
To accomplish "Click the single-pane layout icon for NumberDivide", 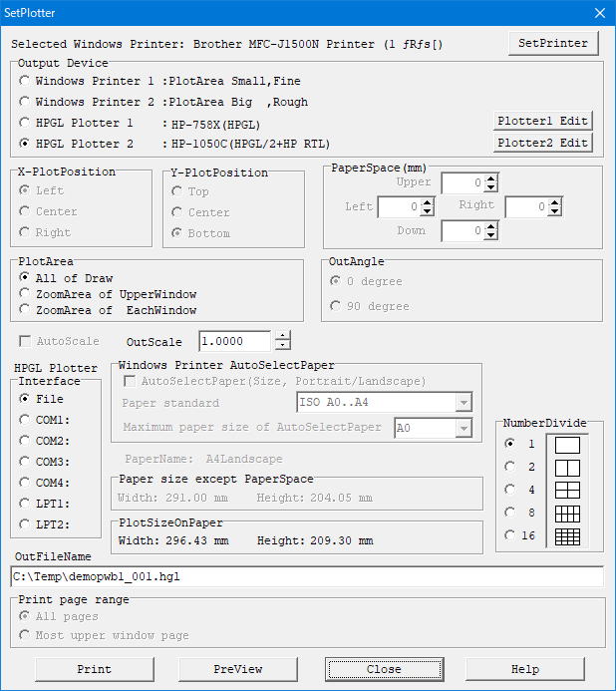I will (567, 445).
